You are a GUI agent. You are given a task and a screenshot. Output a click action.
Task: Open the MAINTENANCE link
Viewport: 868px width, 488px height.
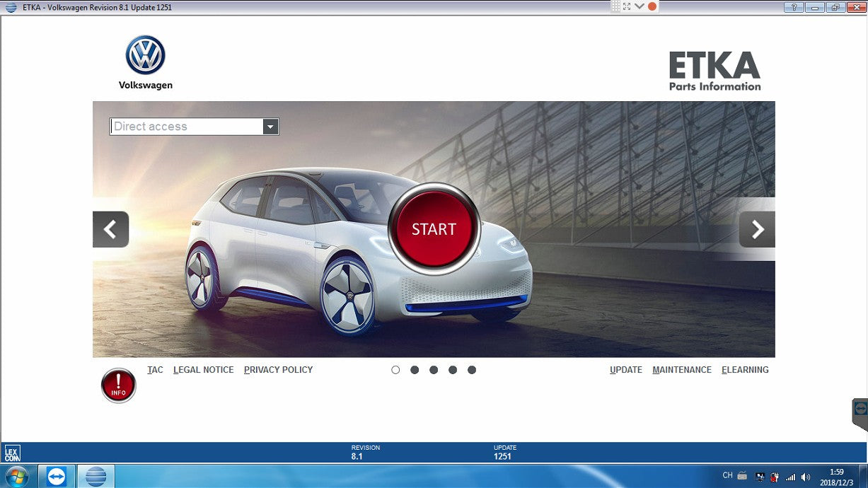pos(682,370)
